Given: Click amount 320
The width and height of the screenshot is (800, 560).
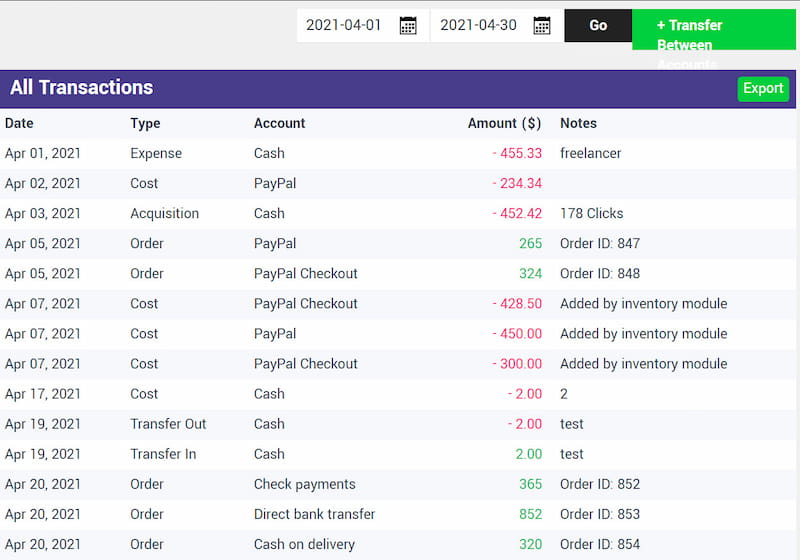Looking at the screenshot, I should click(x=531, y=545).
